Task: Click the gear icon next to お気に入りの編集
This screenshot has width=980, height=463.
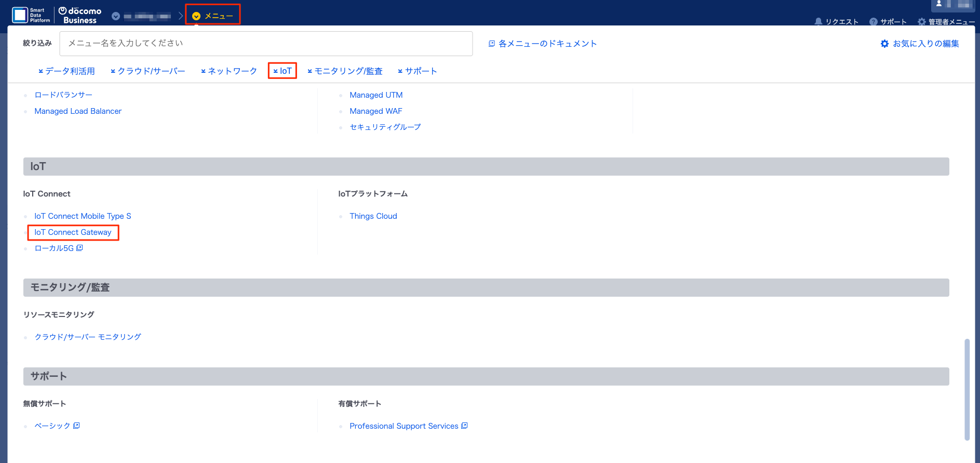Action: [x=884, y=44]
